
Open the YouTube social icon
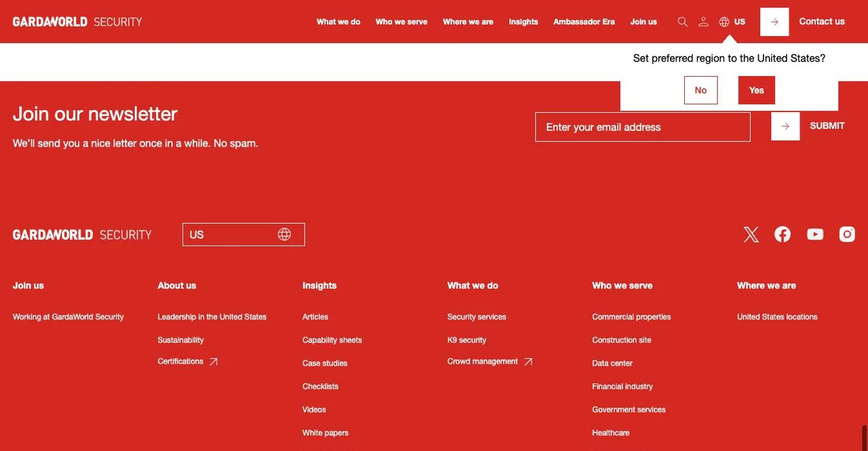815,235
